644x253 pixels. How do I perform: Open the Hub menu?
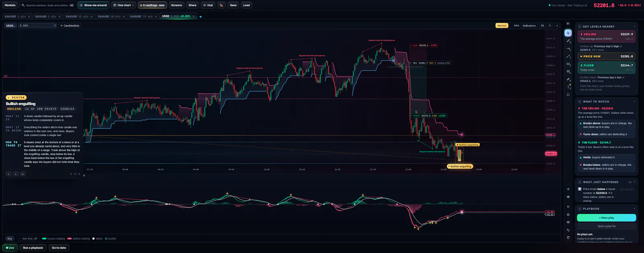tap(208, 5)
